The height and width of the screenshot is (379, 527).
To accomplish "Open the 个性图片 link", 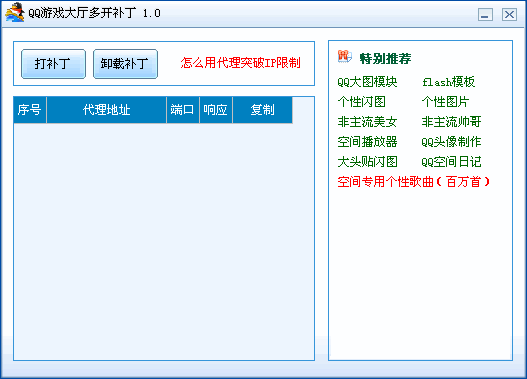I will [x=446, y=102].
